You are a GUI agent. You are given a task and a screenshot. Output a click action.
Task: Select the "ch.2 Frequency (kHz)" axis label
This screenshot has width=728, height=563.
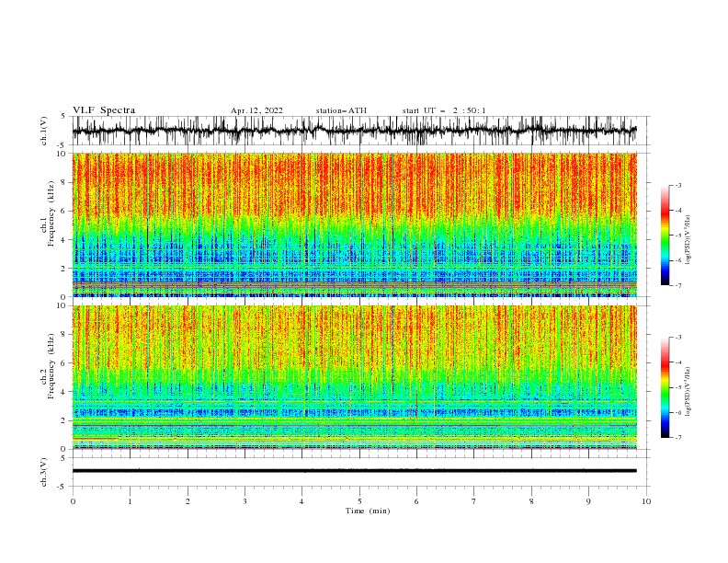(x=48, y=366)
